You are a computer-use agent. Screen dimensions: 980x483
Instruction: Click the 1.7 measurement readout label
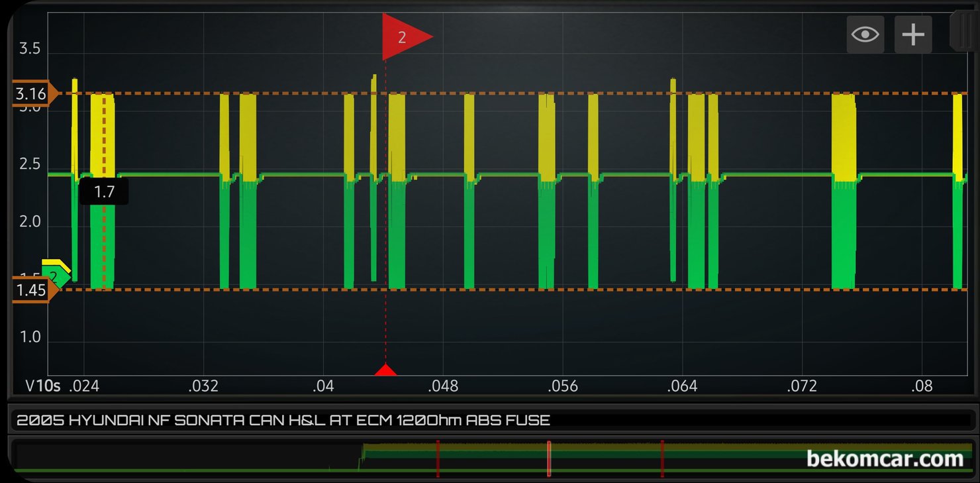(104, 192)
